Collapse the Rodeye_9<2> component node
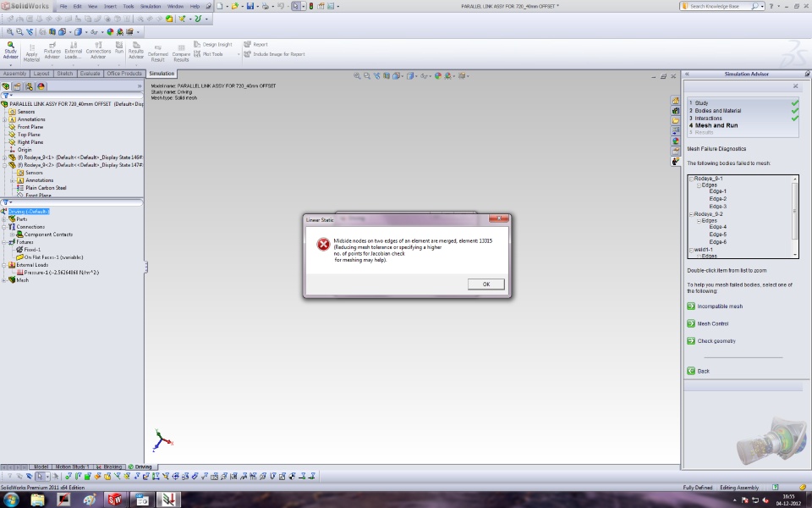 5,165
